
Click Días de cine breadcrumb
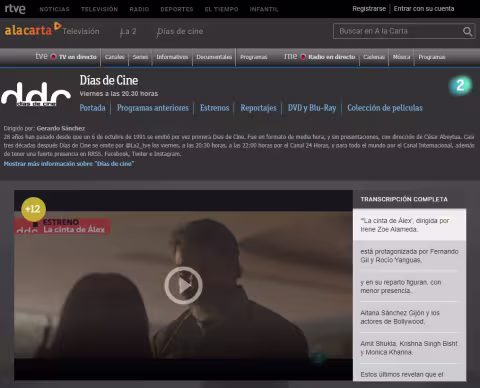pyautogui.click(x=180, y=32)
